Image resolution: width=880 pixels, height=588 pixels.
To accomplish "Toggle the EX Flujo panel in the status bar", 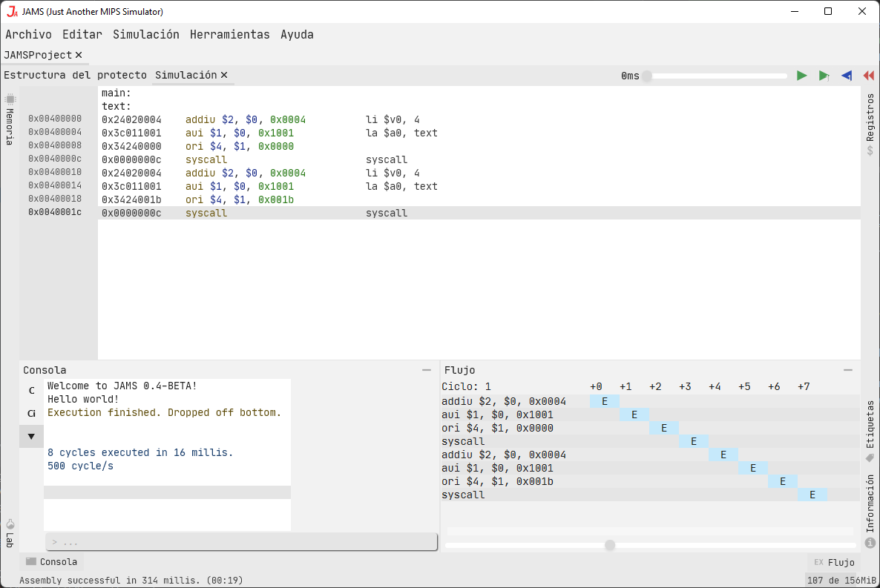I will (833, 562).
